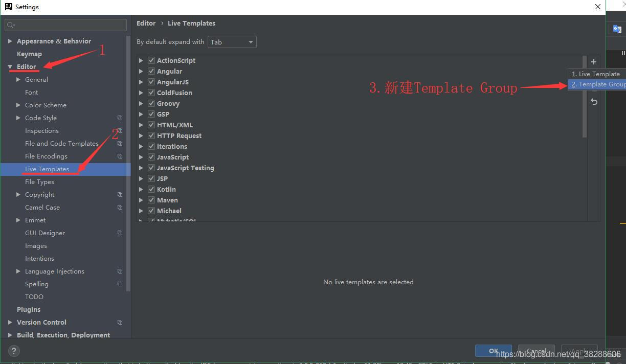Viewport: 626px width, 364px height.
Task: Open the Font settings page
Action: click(31, 93)
